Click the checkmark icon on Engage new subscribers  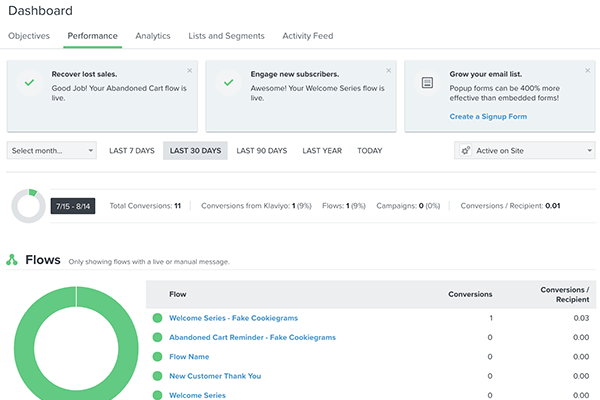(228, 83)
